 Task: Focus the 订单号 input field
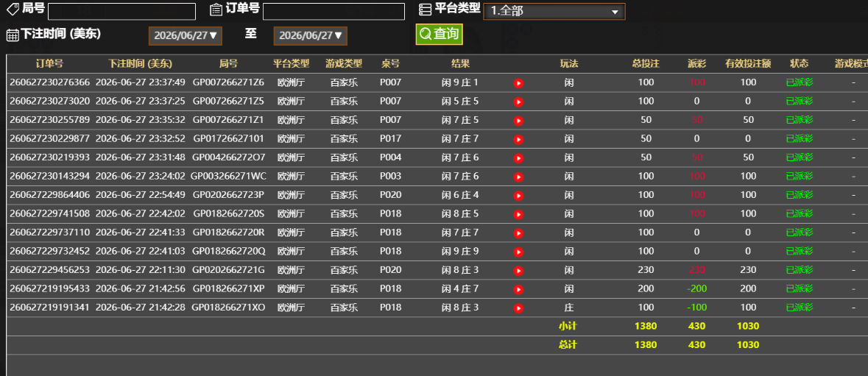[x=334, y=11]
